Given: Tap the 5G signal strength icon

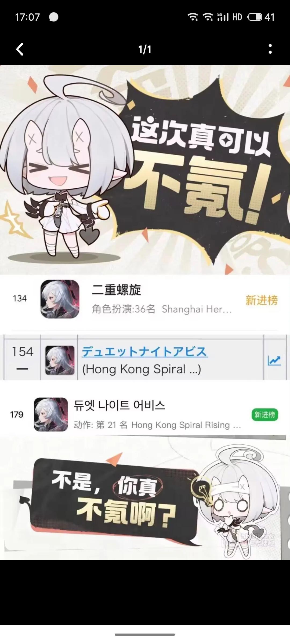Looking at the screenshot, I should [223, 17].
